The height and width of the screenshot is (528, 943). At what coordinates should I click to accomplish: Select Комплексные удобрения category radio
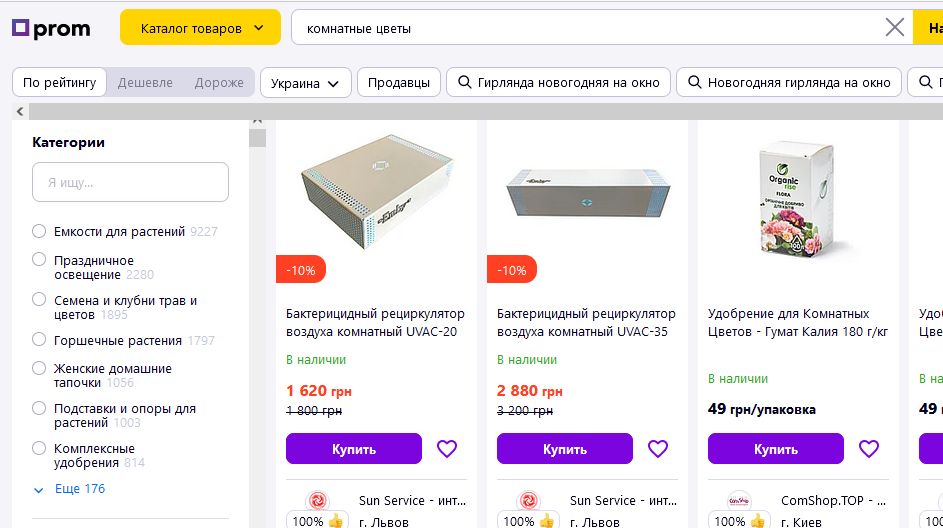point(39,448)
